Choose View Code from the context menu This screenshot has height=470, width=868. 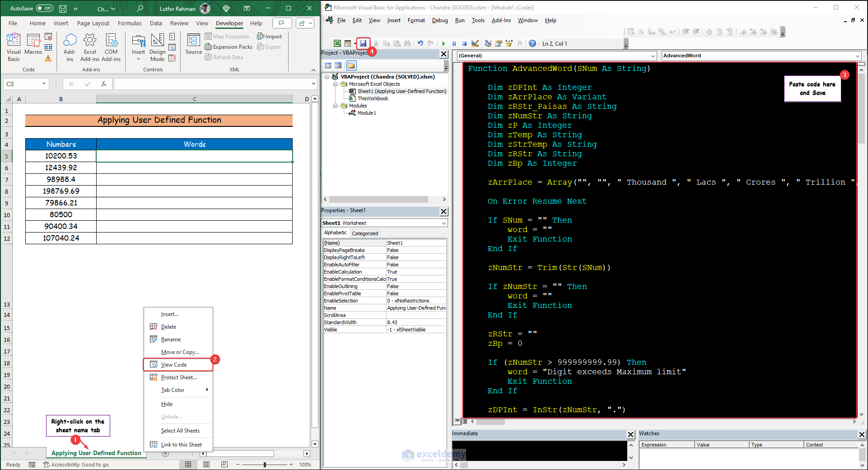(174, 365)
